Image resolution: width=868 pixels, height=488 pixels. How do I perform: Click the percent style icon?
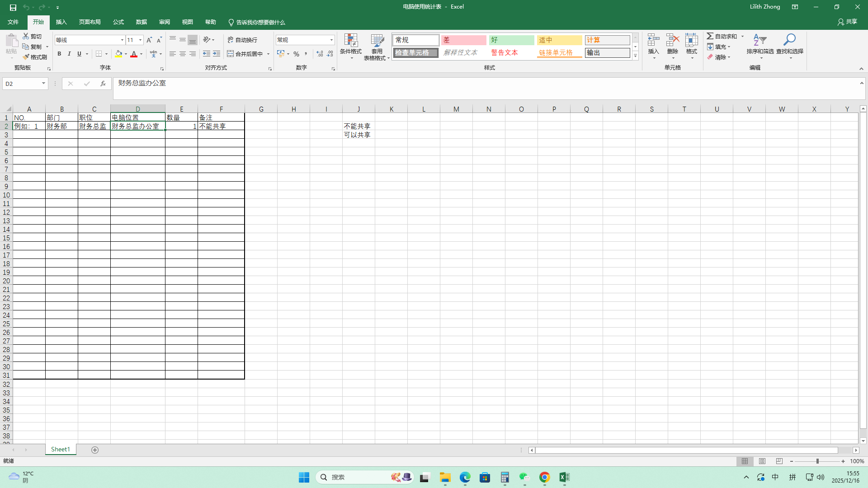click(x=296, y=54)
